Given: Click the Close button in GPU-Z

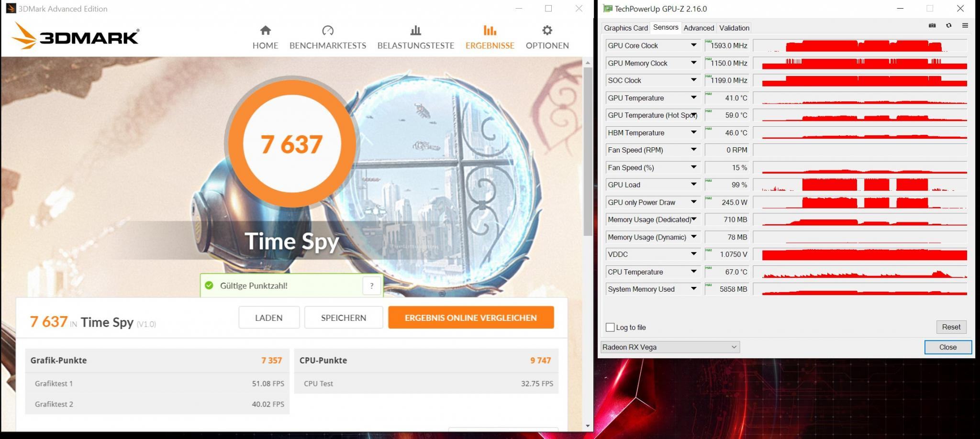Looking at the screenshot, I should (948, 347).
